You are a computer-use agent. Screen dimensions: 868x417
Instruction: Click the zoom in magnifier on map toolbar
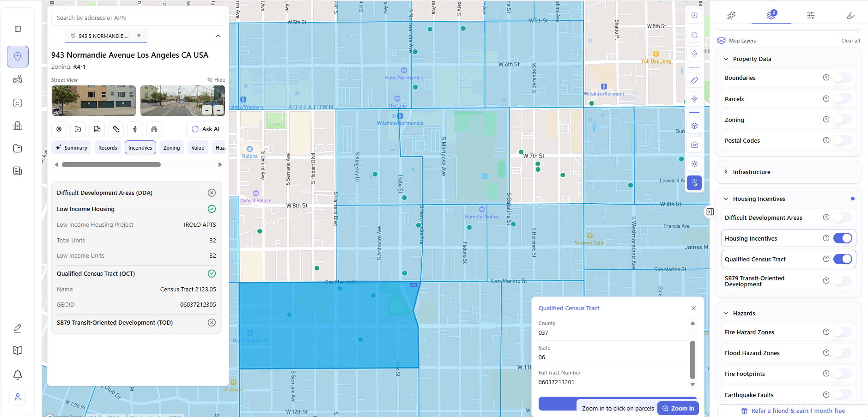pos(694,16)
